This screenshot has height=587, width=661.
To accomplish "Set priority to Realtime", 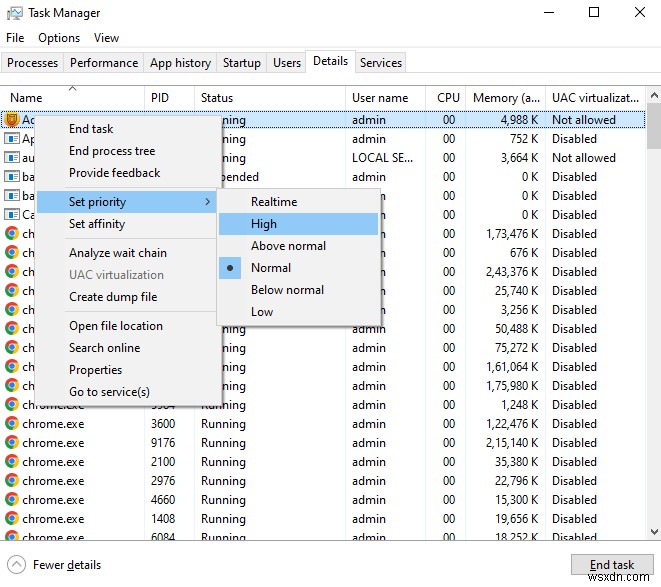I will coord(298,202).
